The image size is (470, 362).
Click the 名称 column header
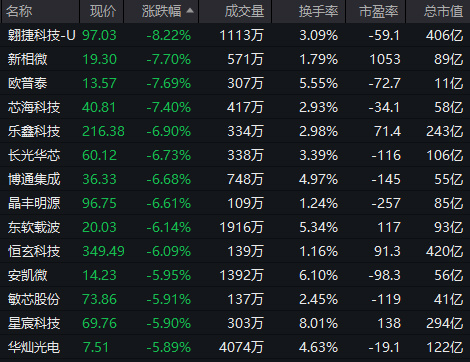click(19, 11)
